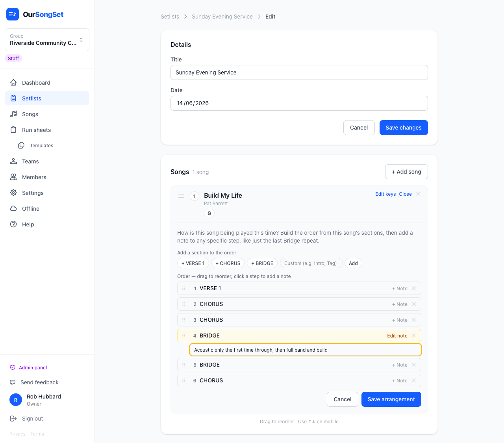Remove step 5 BRIDGE using X icon
504x443 pixels.
click(414, 365)
